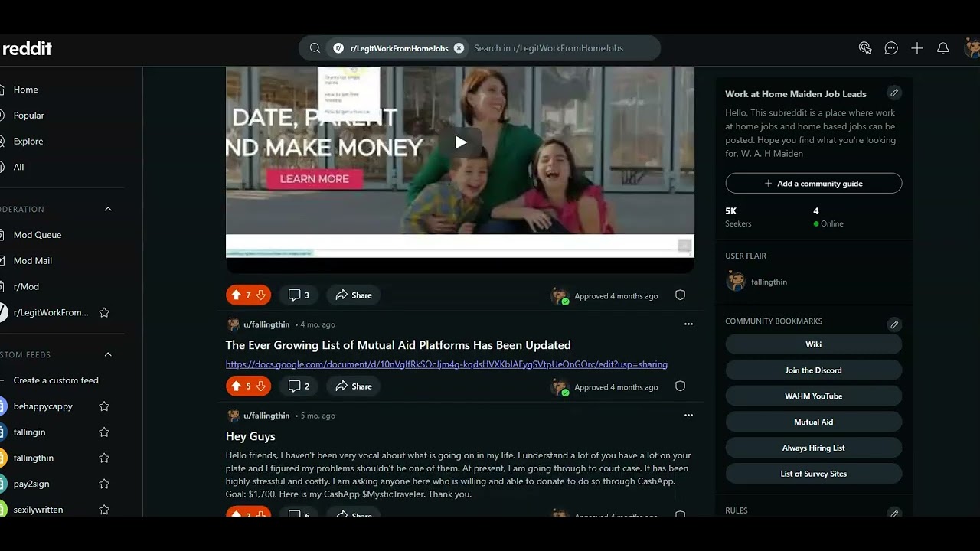Image resolution: width=980 pixels, height=551 pixels.
Task: Toggle favorite star for sexilywritten
Action: click(x=104, y=510)
